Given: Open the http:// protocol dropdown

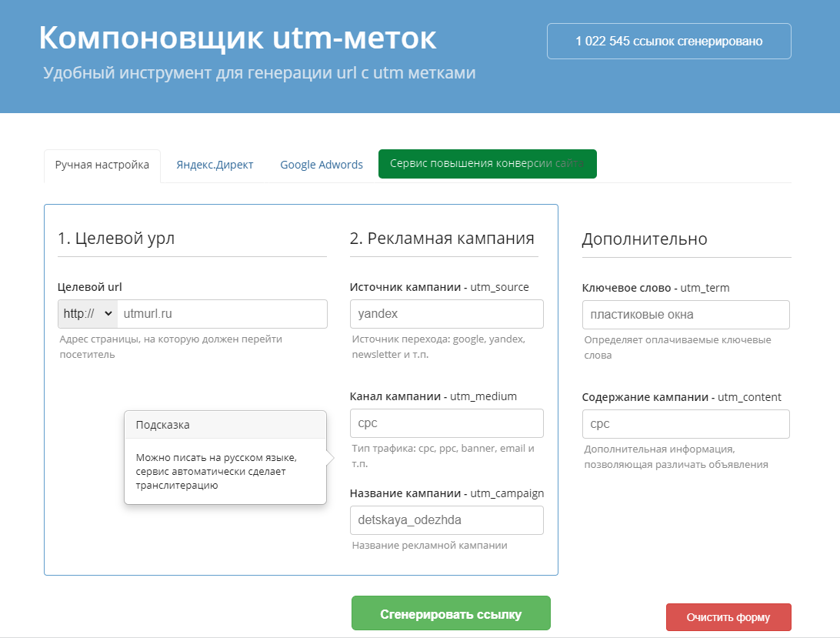Looking at the screenshot, I should point(88,314).
